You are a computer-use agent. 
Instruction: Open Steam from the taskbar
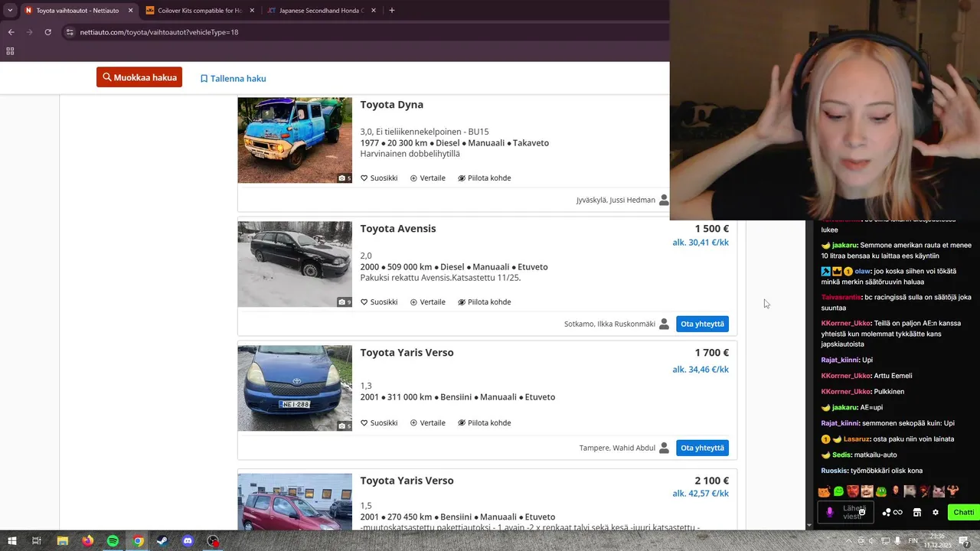(162, 541)
